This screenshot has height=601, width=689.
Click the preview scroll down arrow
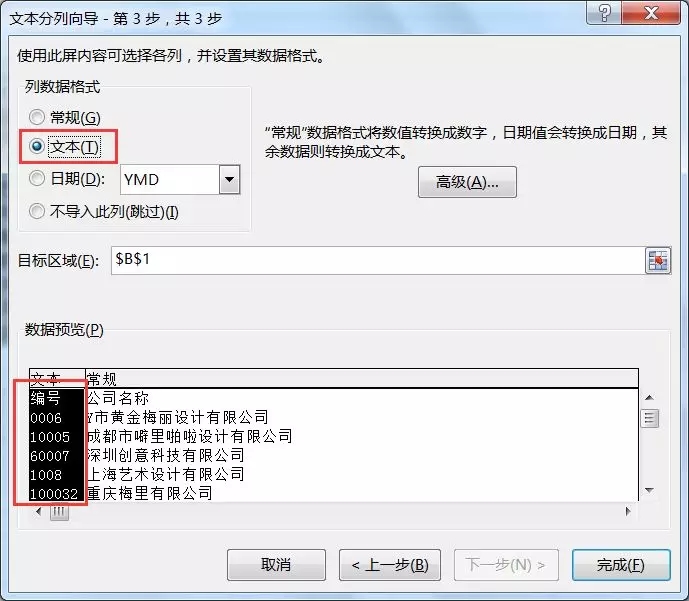649,490
